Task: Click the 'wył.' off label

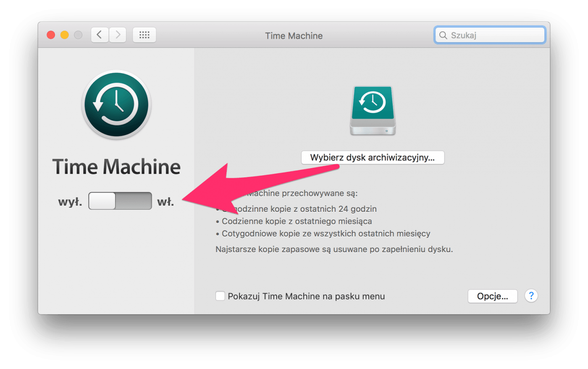Action: tap(70, 202)
